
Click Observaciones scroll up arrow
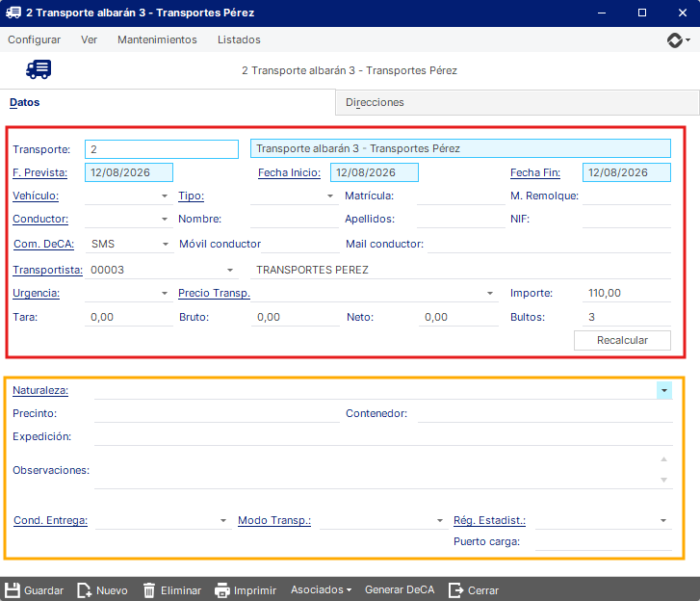663,459
